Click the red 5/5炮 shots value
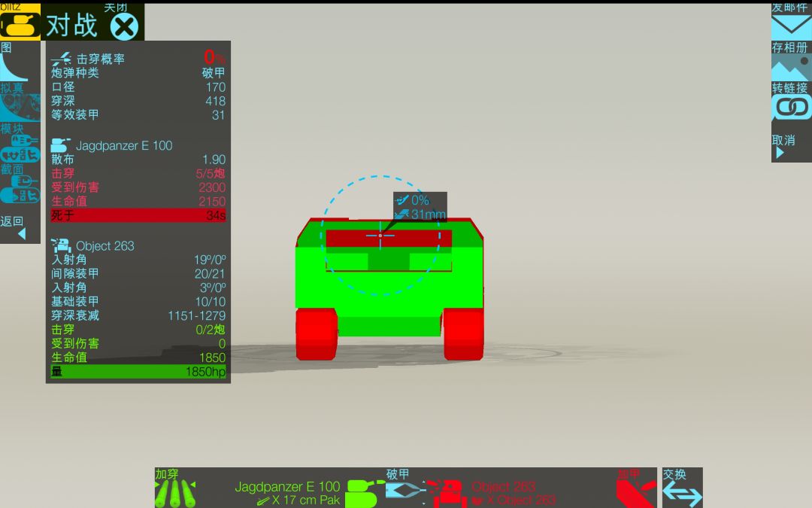The image size is (812, 508). [x=211, y=173]
